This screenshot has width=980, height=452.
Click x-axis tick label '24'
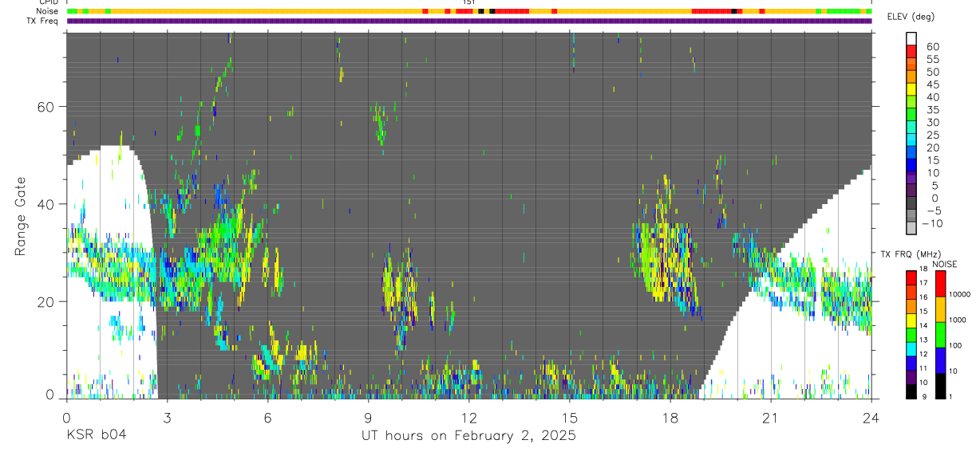point(871,418)
